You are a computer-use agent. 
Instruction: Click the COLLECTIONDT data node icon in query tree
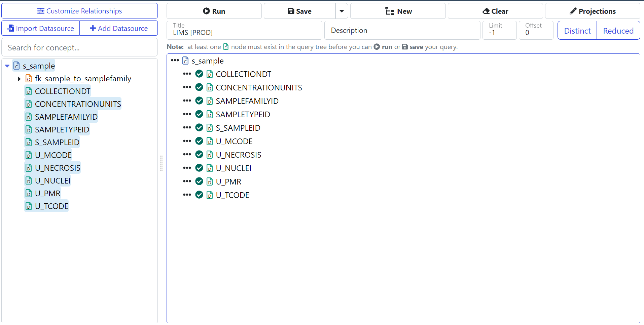pyautogui.click(x=210, y=74)
